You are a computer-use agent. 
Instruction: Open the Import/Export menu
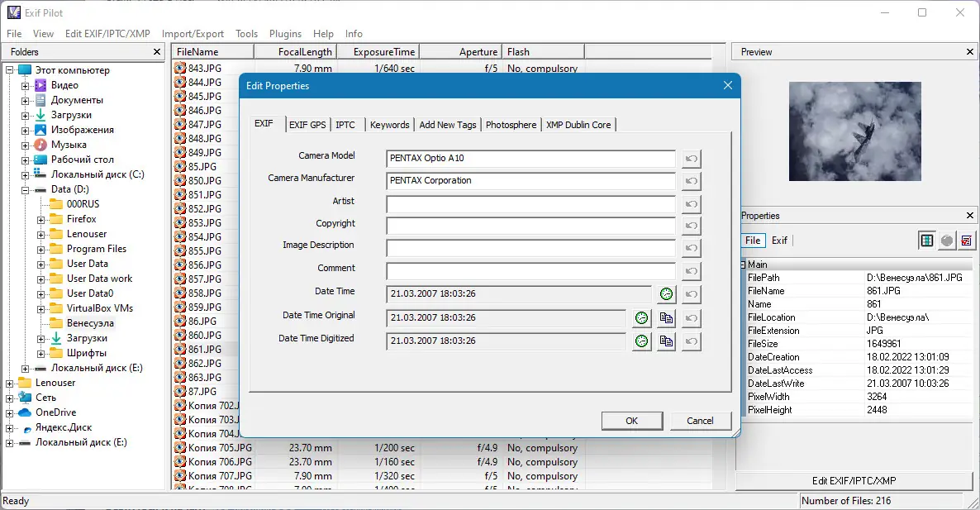[x=193, y=34]
